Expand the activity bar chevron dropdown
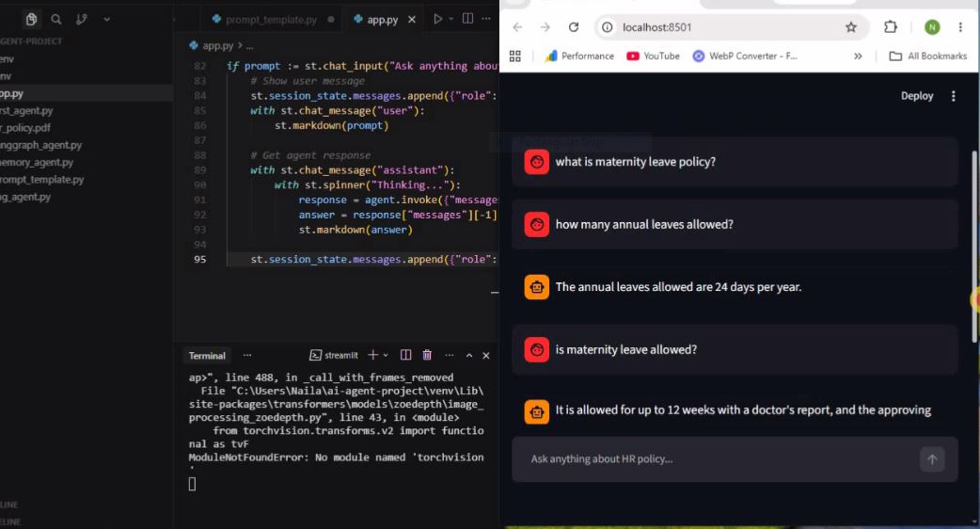Image resolution: width=980 pixels, height=529 pixels. [107, 20]
